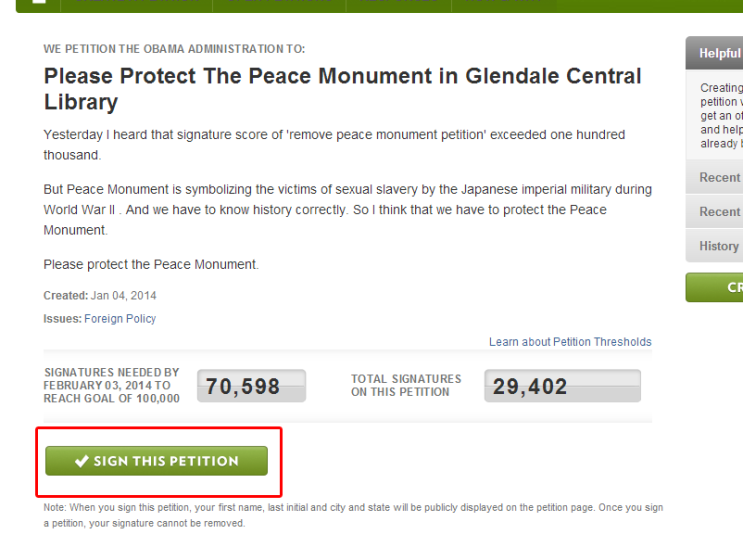Click the white home icon in green navigation bar

39,2
